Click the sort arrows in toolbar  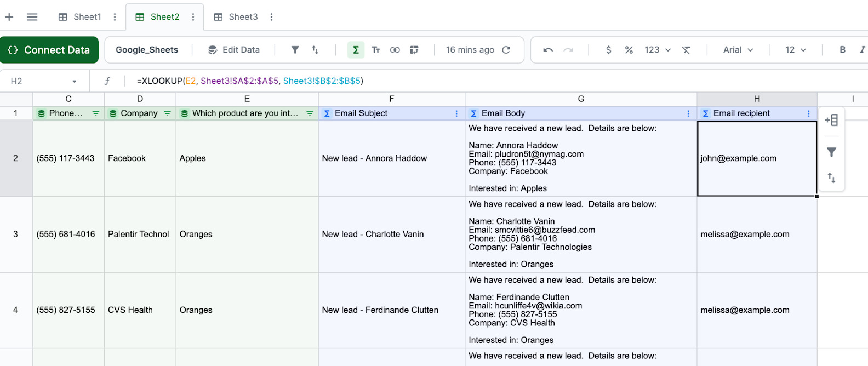click(x=315, y=50)
